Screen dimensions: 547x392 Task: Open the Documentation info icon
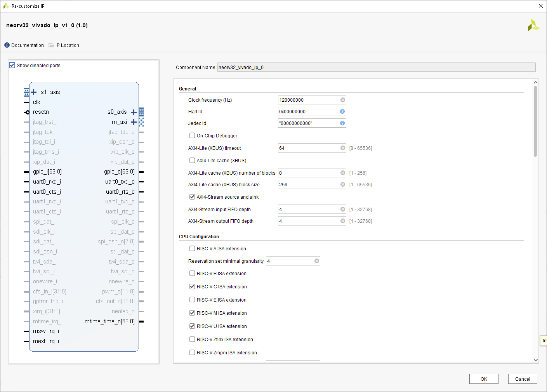click(x=7, y=45)
